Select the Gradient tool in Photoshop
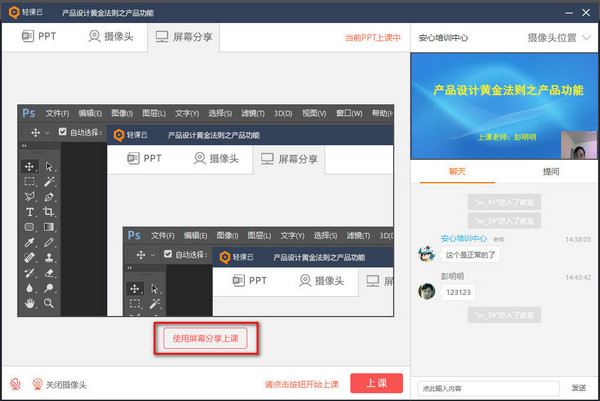The image size is (600, 401). (x=49, y=227)
